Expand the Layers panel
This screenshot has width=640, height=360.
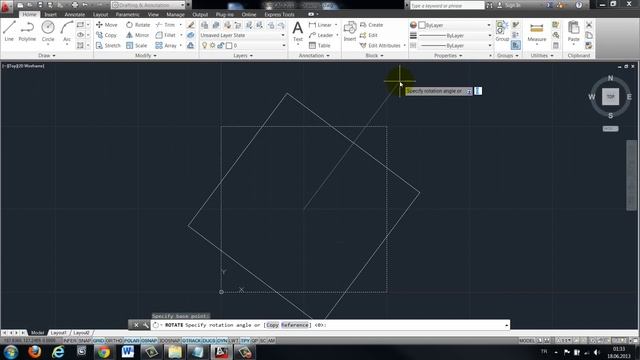point(243,56)
